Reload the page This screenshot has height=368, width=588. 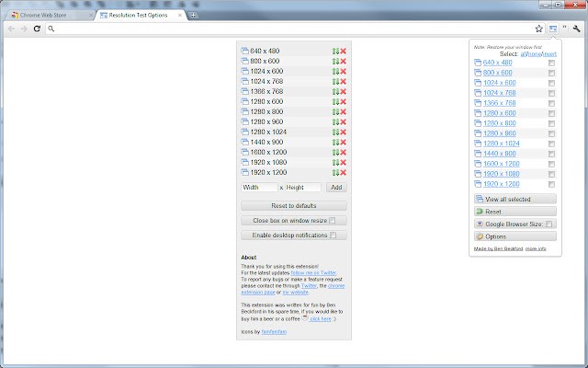coord(37,29)
